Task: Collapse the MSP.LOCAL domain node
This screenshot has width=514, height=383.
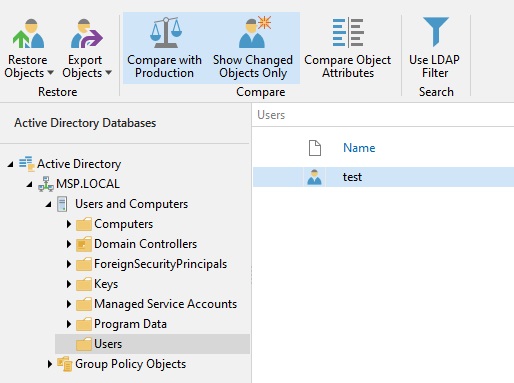Action: pos(30,184)
